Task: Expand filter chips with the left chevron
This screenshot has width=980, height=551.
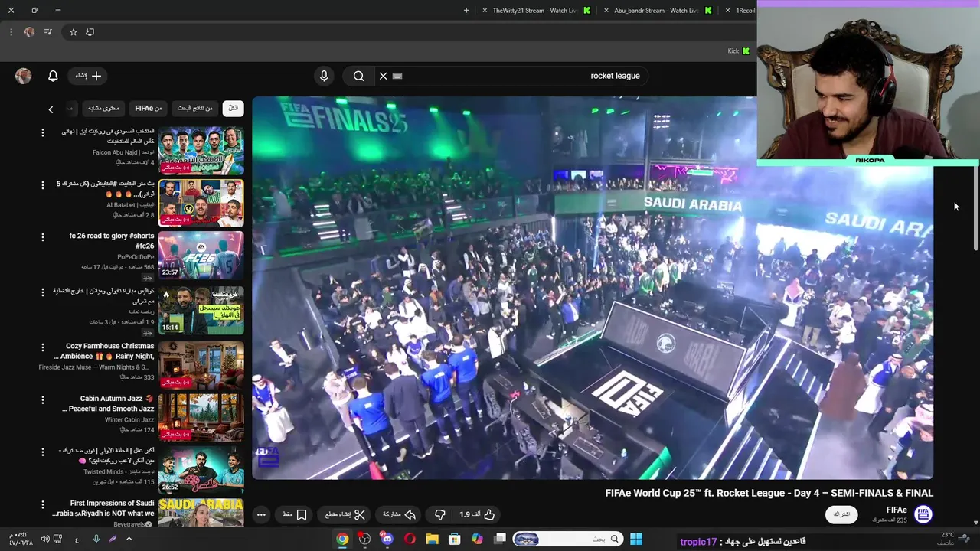Action: pyautogui.click(x=51, y=109)
